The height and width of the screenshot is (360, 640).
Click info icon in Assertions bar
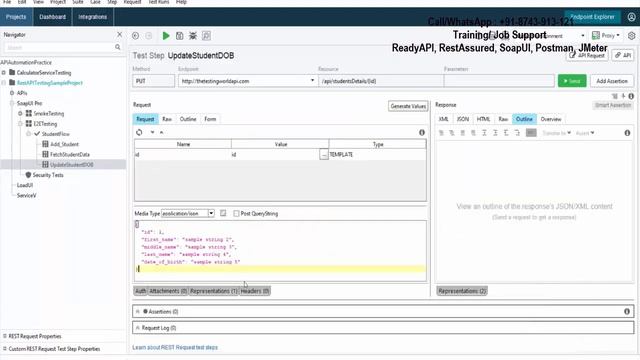pos(627,311)
